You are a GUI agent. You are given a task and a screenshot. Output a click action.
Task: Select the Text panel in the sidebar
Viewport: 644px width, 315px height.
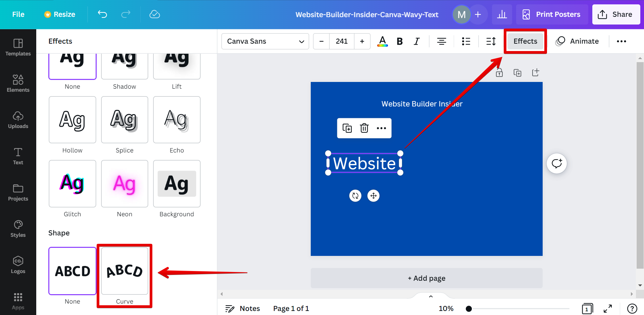18,155
